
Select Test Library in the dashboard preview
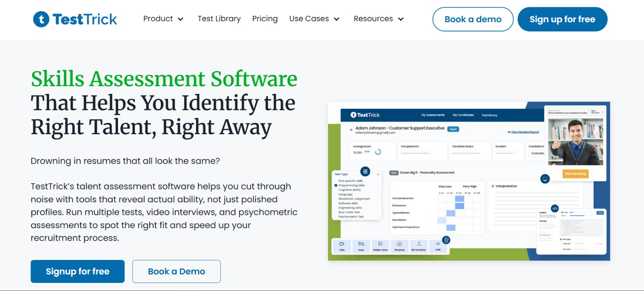(x=489, y=115)
